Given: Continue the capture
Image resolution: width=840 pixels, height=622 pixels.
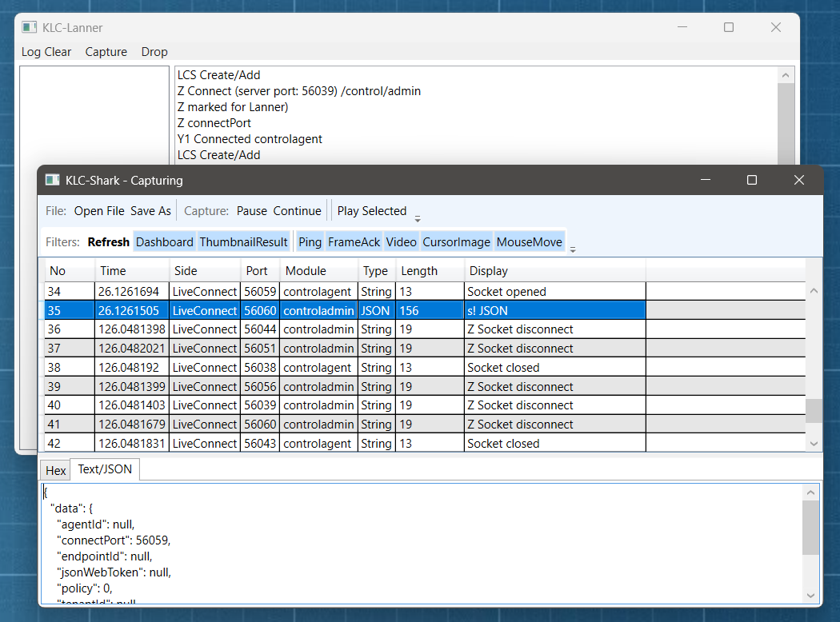Looking at the screenshot, I should (x=298, y=211).
